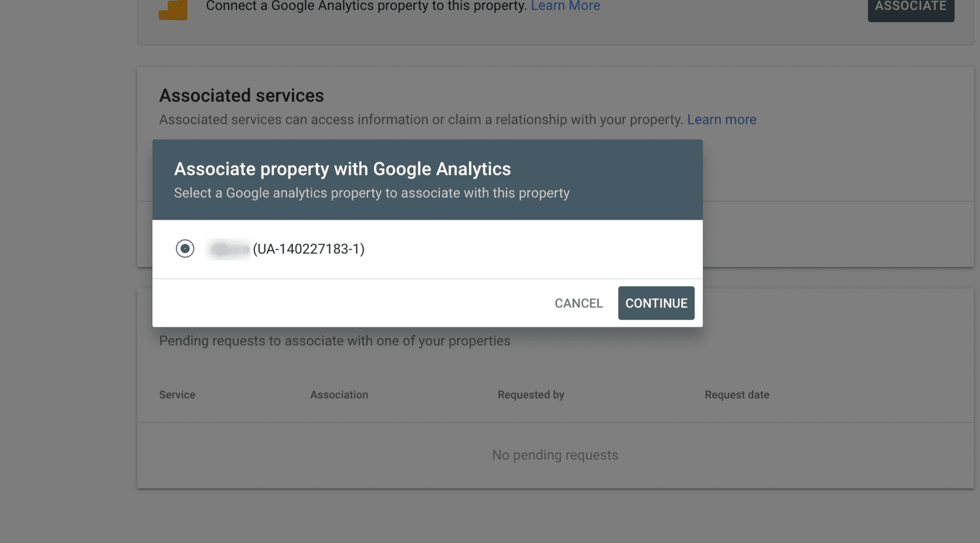Viewport: 980px width, 543px height.
Task: Click the Association column header
Action: (339, 394)
